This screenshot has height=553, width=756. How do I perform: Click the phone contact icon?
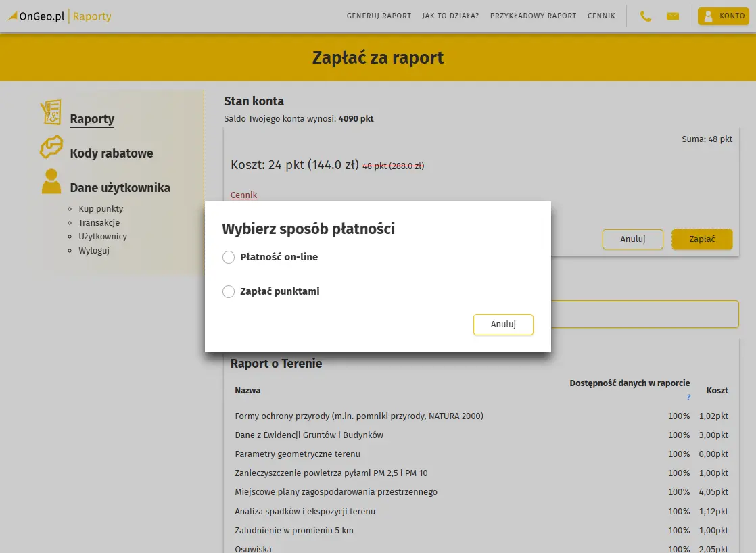(646, 16)
